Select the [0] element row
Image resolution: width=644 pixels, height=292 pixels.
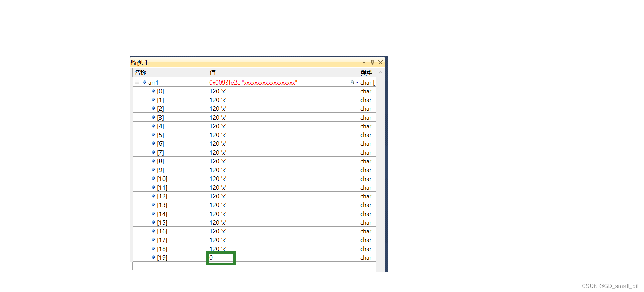pyautogui.click(x=254, y=91)
